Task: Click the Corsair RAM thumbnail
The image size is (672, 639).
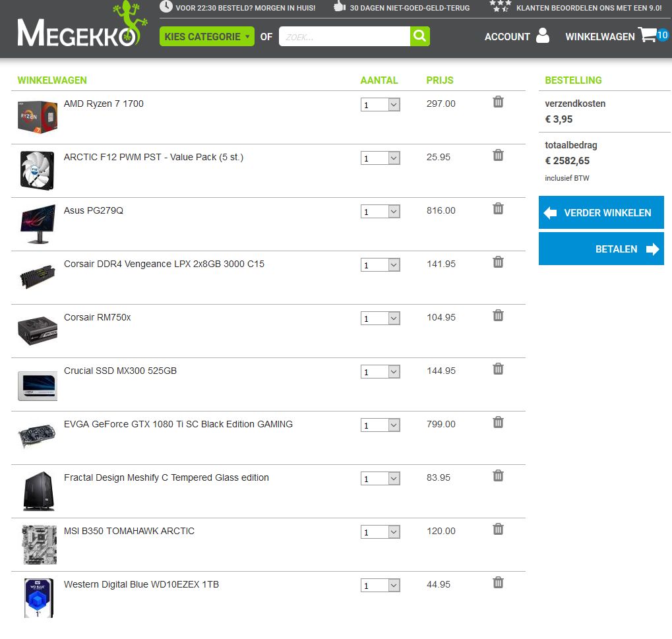Action: [x=38, y=277]
